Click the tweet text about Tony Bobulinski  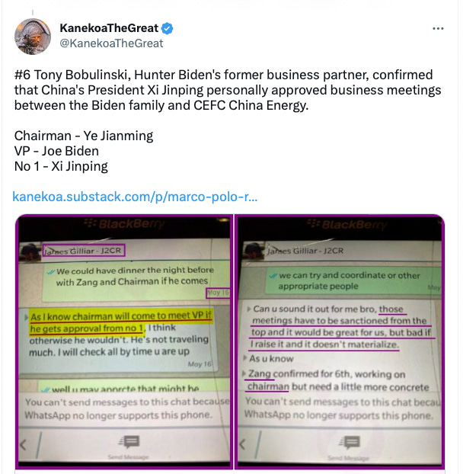(x=228, y=90)
